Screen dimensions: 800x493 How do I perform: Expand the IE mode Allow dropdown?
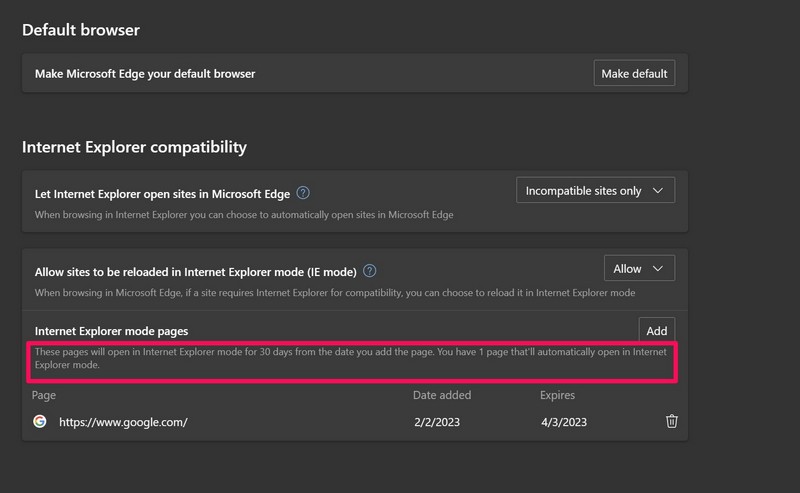pyautogui.click(x=639, y=268)
